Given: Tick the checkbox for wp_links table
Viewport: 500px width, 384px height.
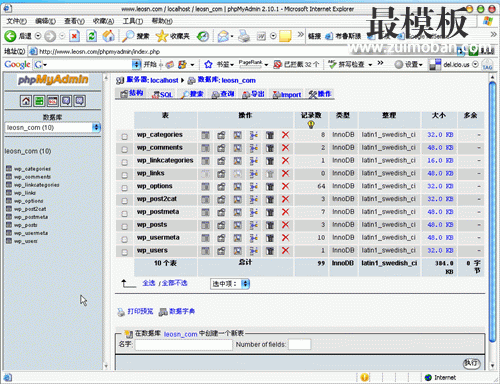Looking at the screenshot, I should pos(124,175).
